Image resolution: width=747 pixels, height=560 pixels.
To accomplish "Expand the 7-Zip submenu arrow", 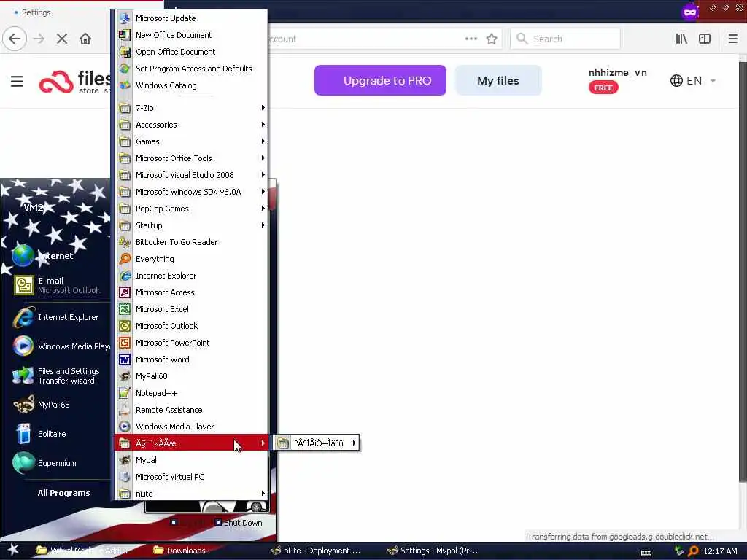I will [263, 108].
